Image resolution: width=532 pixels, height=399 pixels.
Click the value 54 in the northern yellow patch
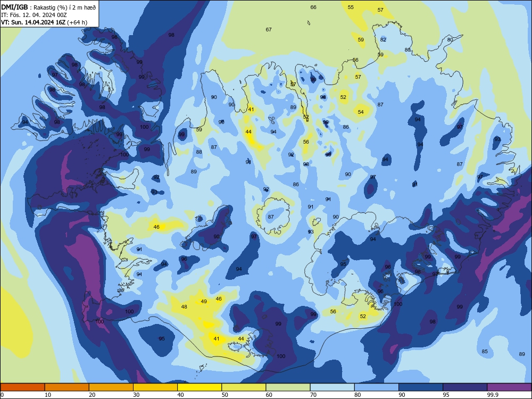(361, 112)
